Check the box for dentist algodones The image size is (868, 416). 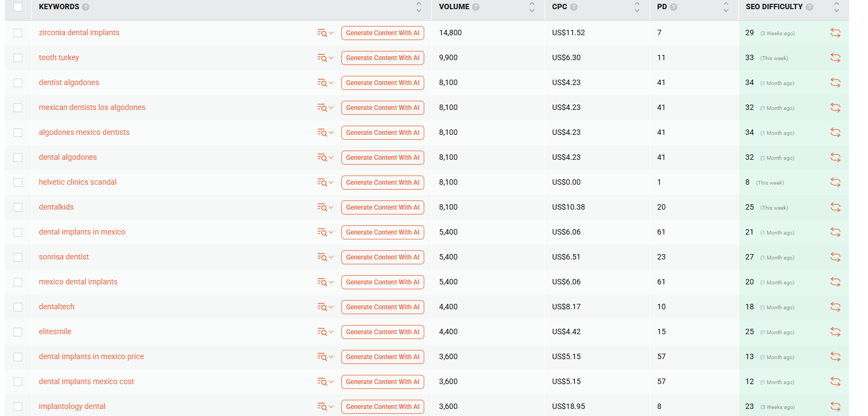coord(18,83)
